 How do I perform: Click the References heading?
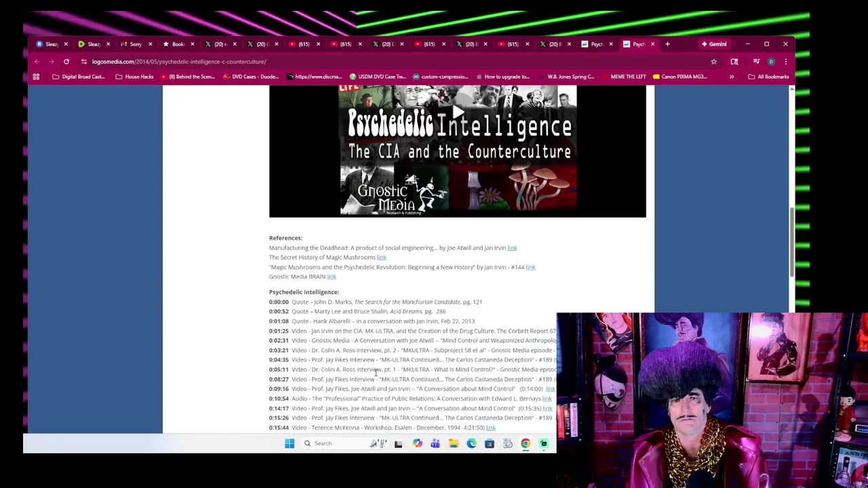pos(285,238)
